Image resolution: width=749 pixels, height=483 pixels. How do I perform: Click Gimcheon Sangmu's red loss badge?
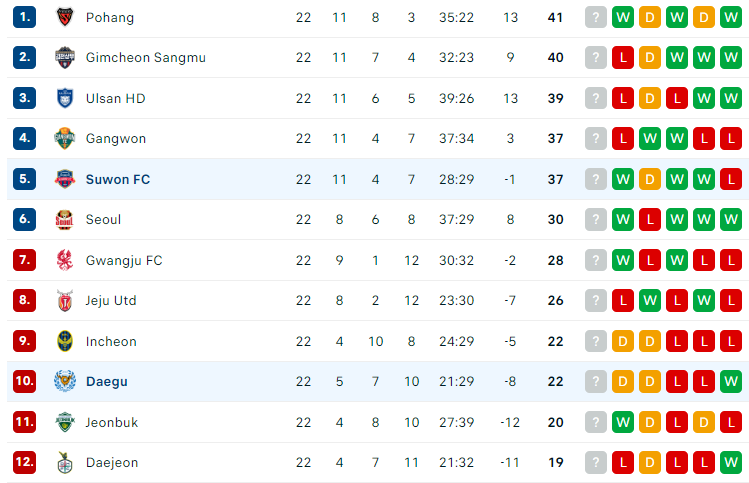[623, 58]
